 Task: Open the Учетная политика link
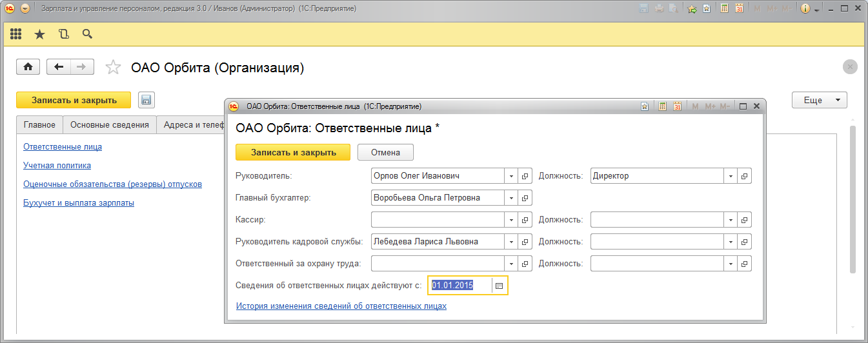click(57, 165)
